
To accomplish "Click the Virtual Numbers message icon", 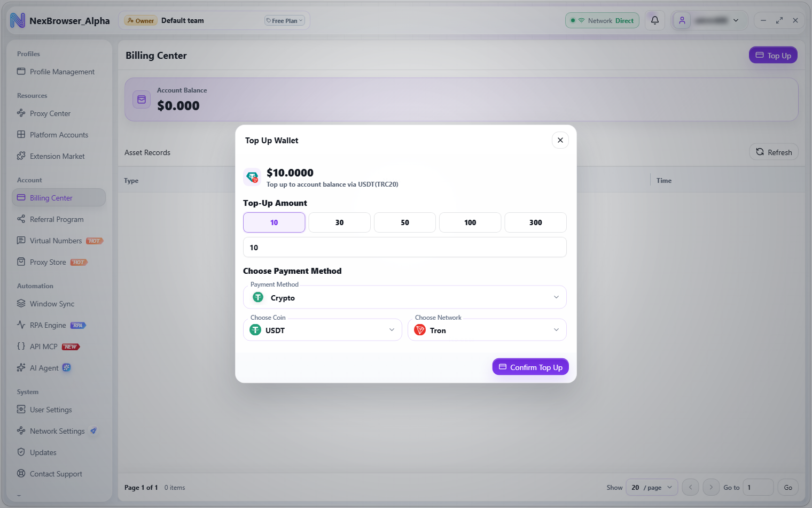I will (x=21, y=240).
